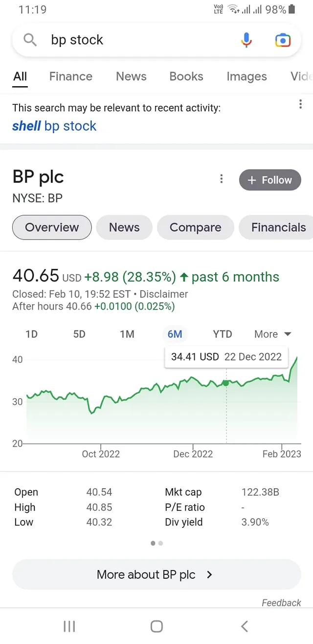313x644 pixels.
Task: Send Feedback on the stock widget
Action: (x=281, y=602)
